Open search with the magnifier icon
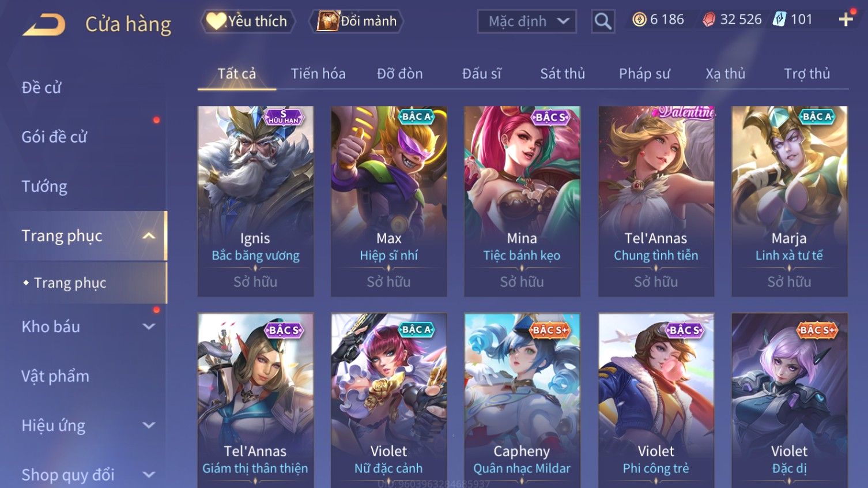Screen dimensions: 868x488 [x=603, y=21]
